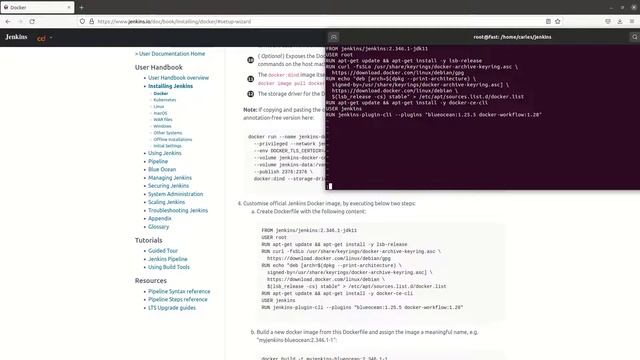Open Troubleshooting Jenkins chapter

tap(178, 211)
